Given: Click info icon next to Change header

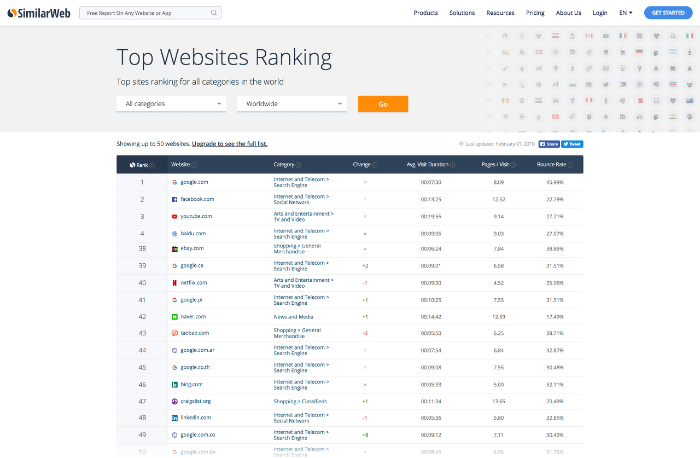Looking at the screenshot, I should tap(375, 165).
